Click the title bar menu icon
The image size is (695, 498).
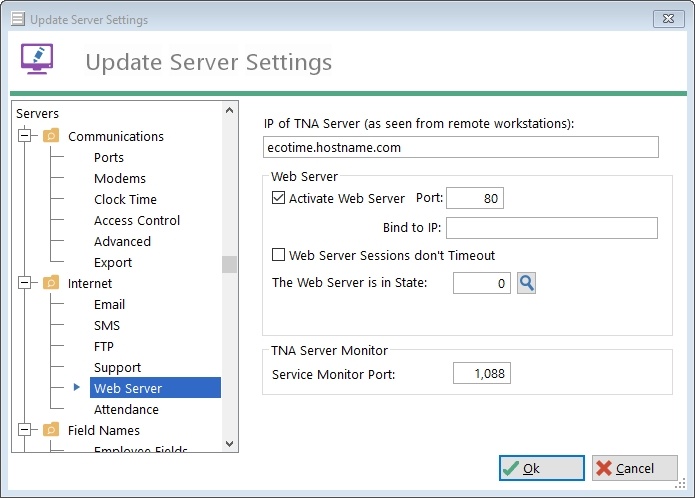click(x=18, y=19)
